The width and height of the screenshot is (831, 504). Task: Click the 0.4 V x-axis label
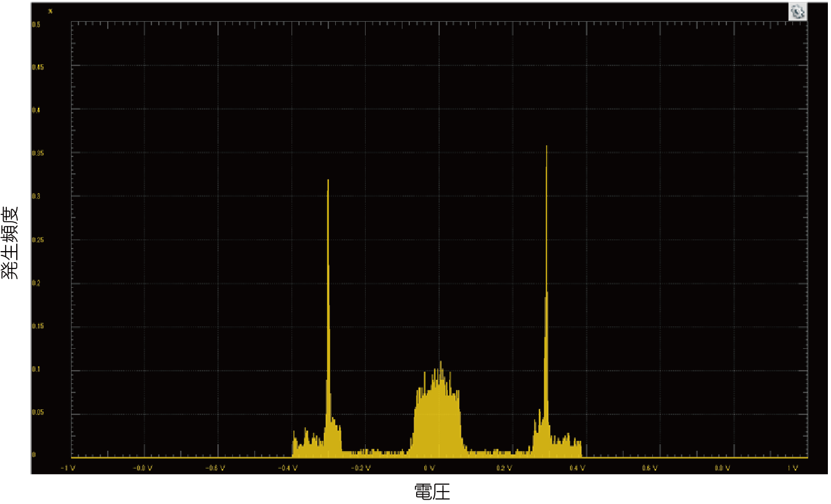577,467
